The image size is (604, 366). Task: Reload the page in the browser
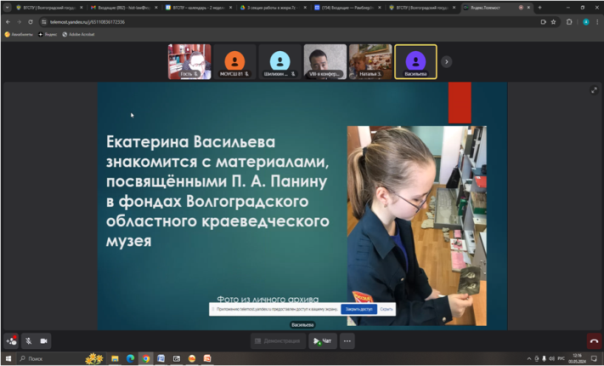[x=30, y=22]
